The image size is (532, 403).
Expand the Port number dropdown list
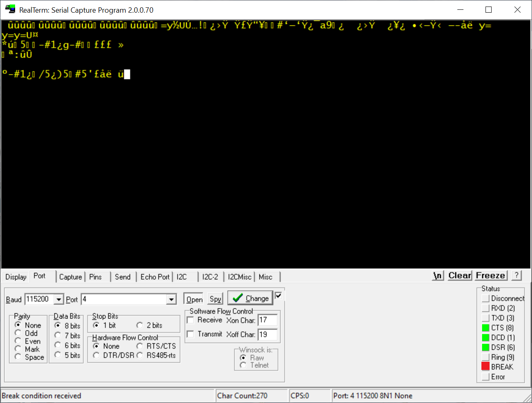(x=171, y=300)
